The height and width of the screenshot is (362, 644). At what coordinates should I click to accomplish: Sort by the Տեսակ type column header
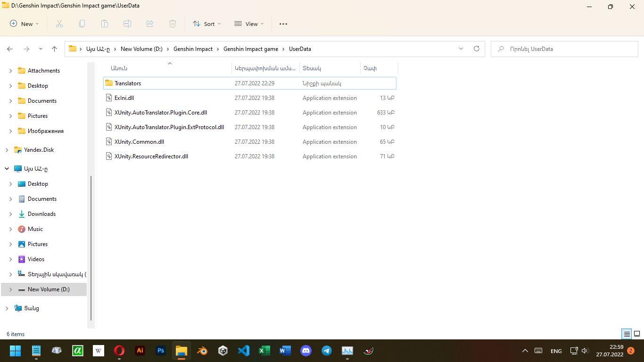pyautogui.click(x=330, y=68)
